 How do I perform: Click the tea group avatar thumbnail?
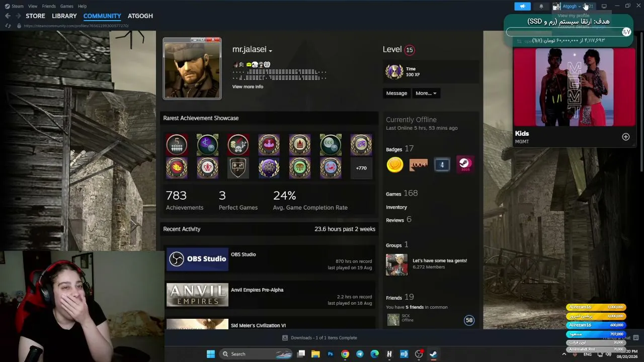click(396, 264)
